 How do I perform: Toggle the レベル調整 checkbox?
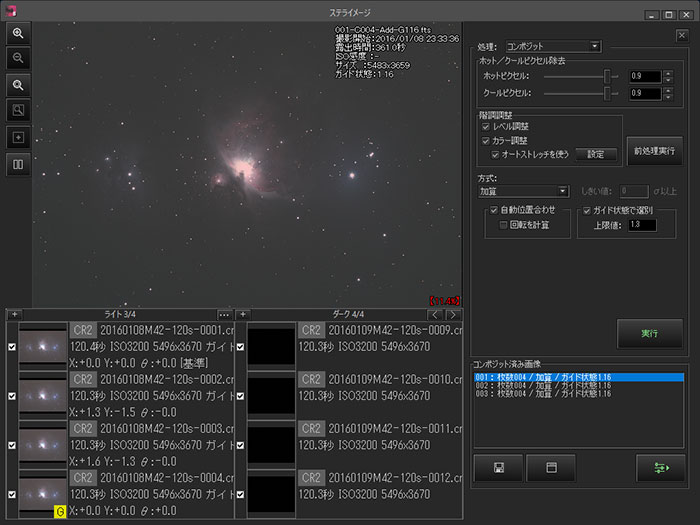(x=486, y=128)
